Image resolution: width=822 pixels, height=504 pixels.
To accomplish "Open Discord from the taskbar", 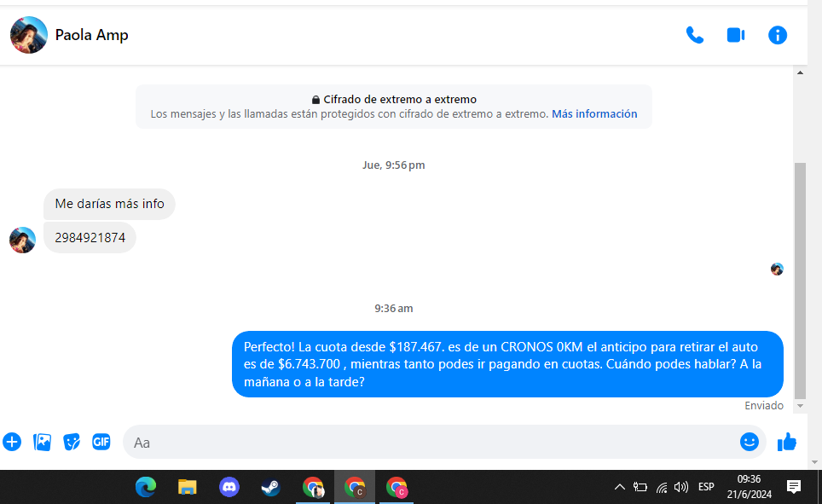I will click(229, 487).
